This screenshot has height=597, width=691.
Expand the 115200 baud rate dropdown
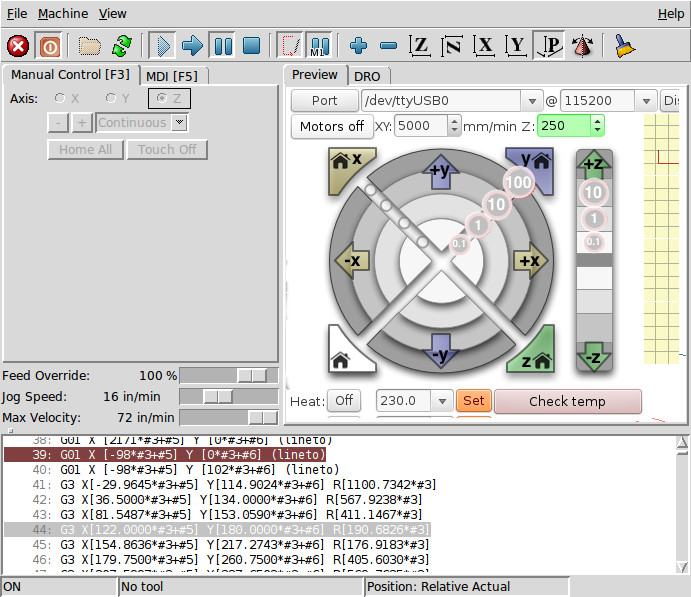point(646,101)
